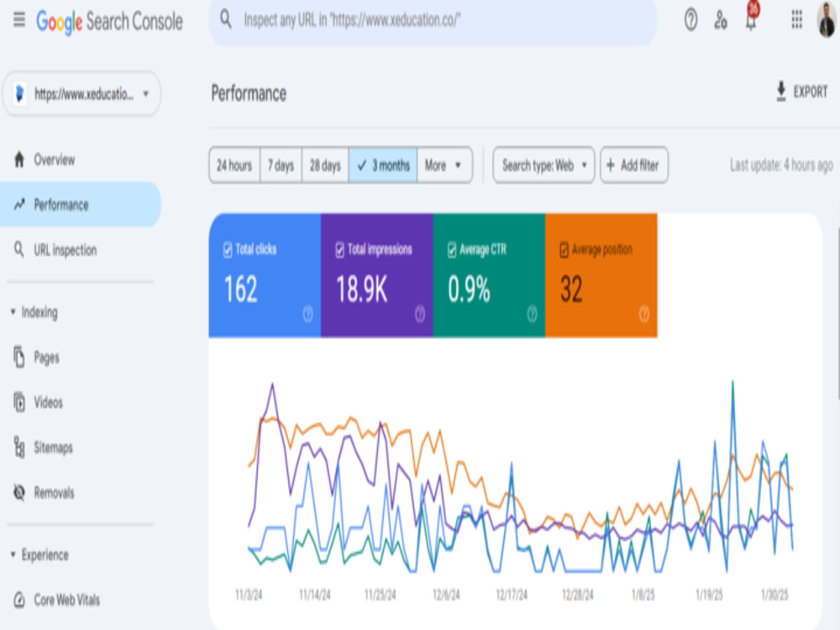
Task: Open Videos report in the sidebar
Action: pyautogui.click(x=81, y=402)
